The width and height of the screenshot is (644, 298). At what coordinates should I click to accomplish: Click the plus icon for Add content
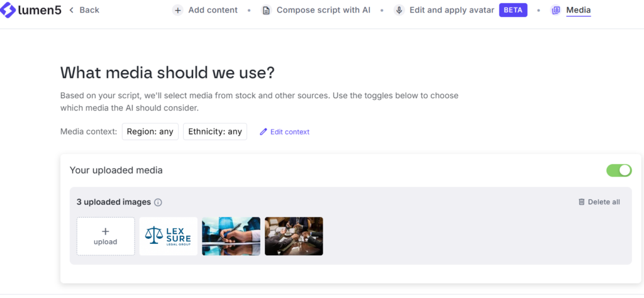pos(178,10)
